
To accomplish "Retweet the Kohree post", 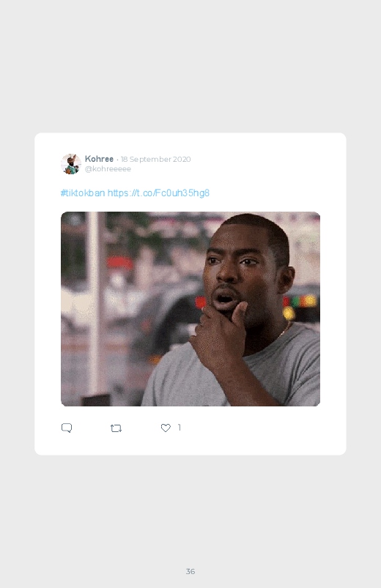I will tap(116, 428).
